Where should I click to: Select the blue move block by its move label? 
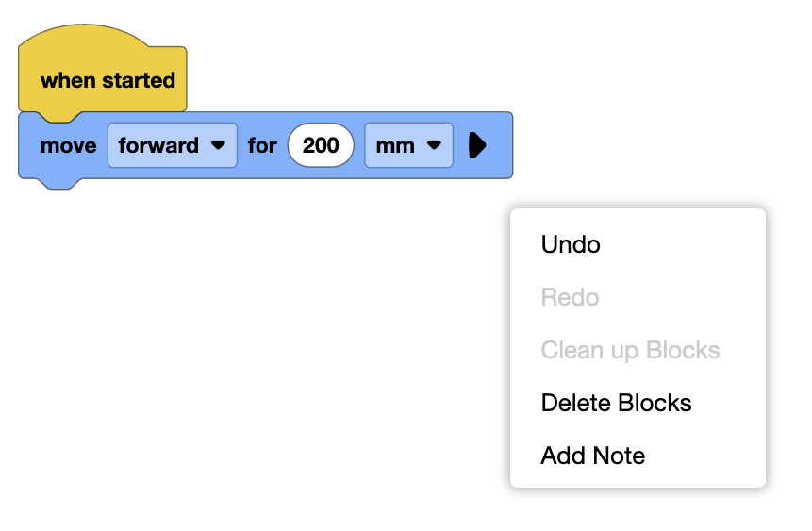point(68,146)
